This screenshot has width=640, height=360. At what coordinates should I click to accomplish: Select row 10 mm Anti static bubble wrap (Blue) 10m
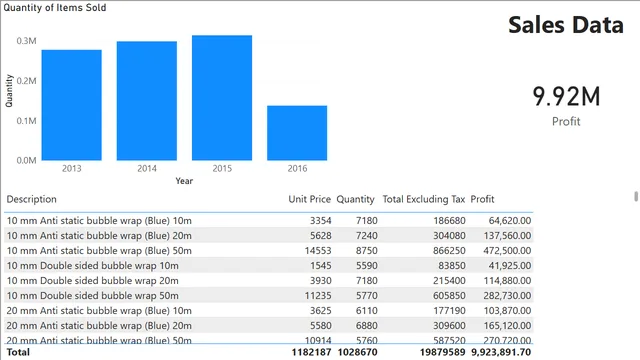coord(269,221)
